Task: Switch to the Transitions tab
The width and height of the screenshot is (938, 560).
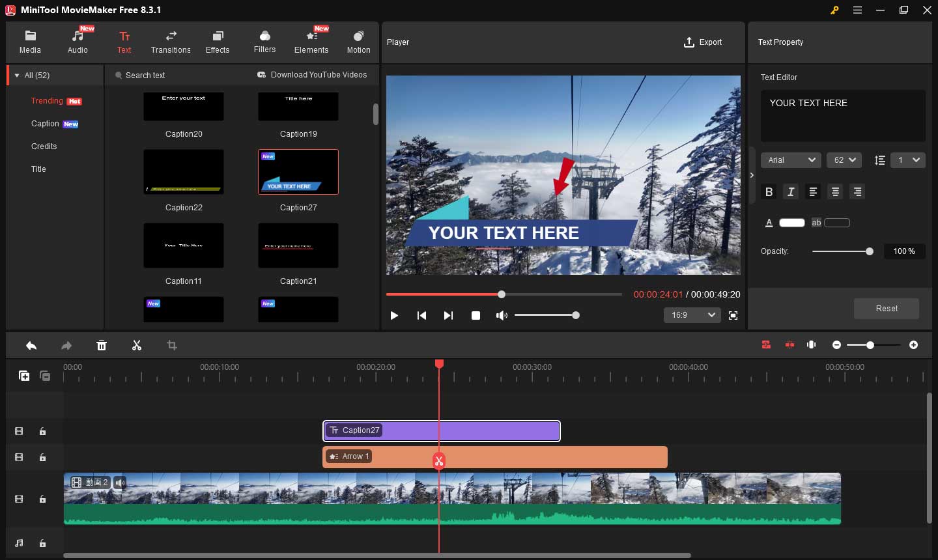Action: pyautogui.click(x=171, y=42)
